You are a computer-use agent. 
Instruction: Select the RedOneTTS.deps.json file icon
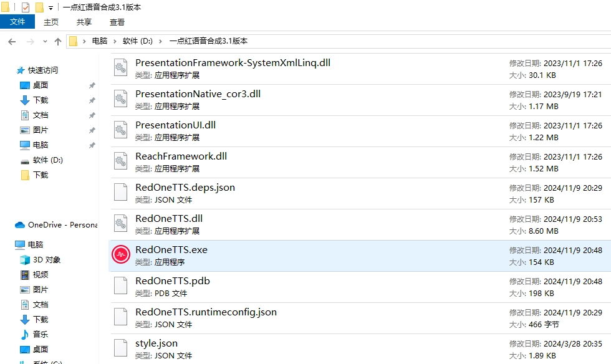121,193
